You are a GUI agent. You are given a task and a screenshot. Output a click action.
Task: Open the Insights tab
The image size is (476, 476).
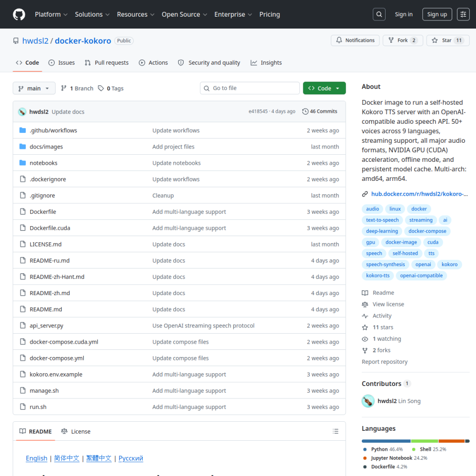(x=266, y=62)
